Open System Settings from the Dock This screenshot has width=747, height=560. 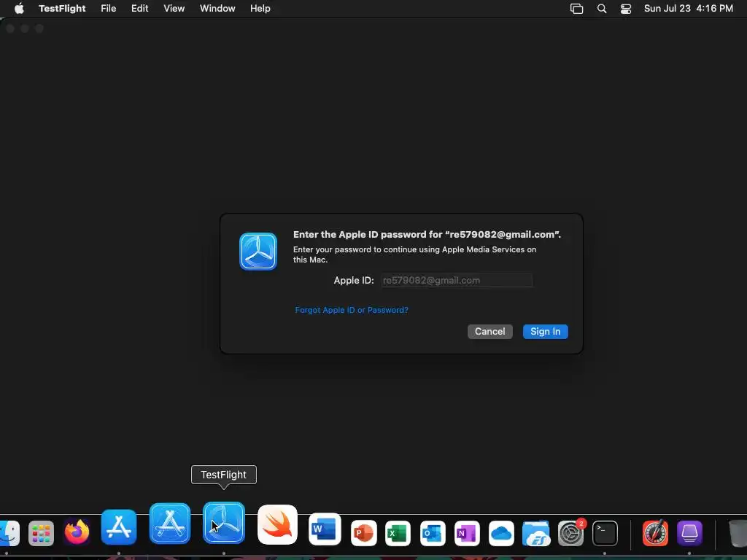pos(570,533)
